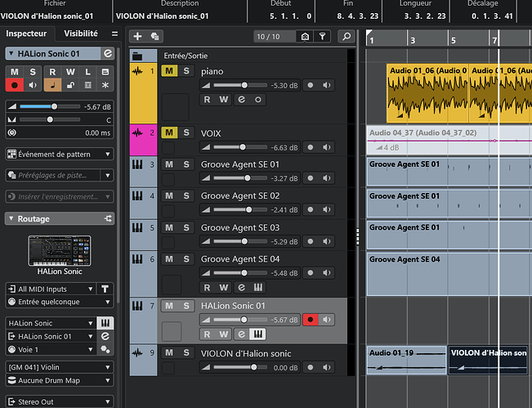The height and width of the screenshot is (408, 532).
Task: Solo the VOIX track
Action: (x=186, y=132)
